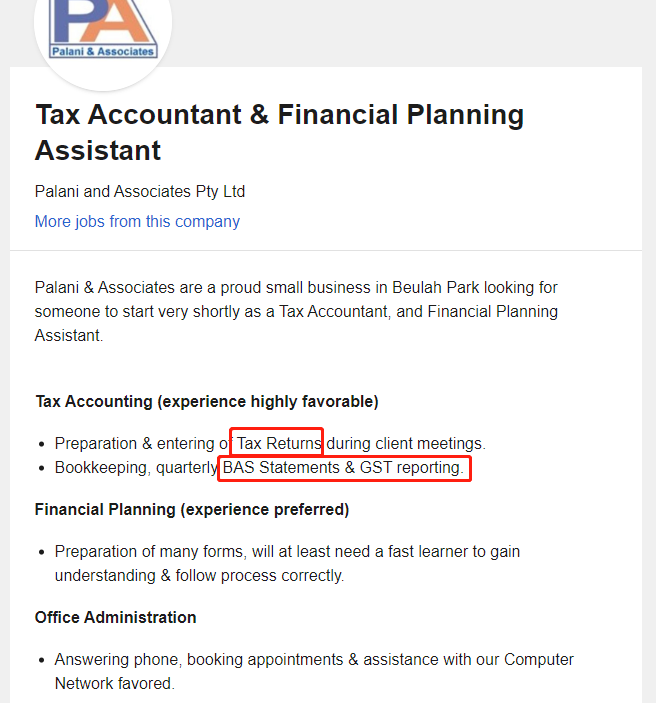Select the Palani and Associates Pty Ltd name
Image resolution: width=656 pixels, height=703 pixels.
coord(140,191)
